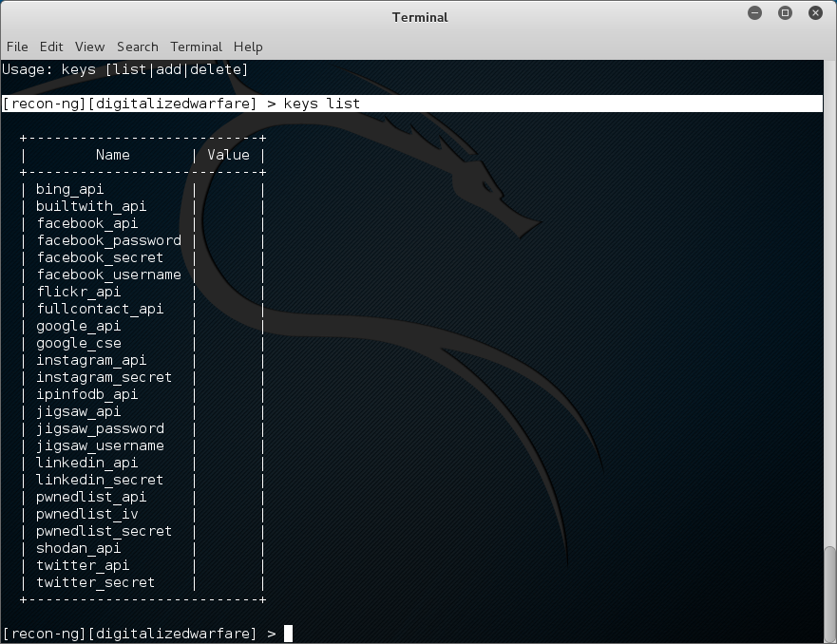
Task: Open the Help menu
Action: 248,47
